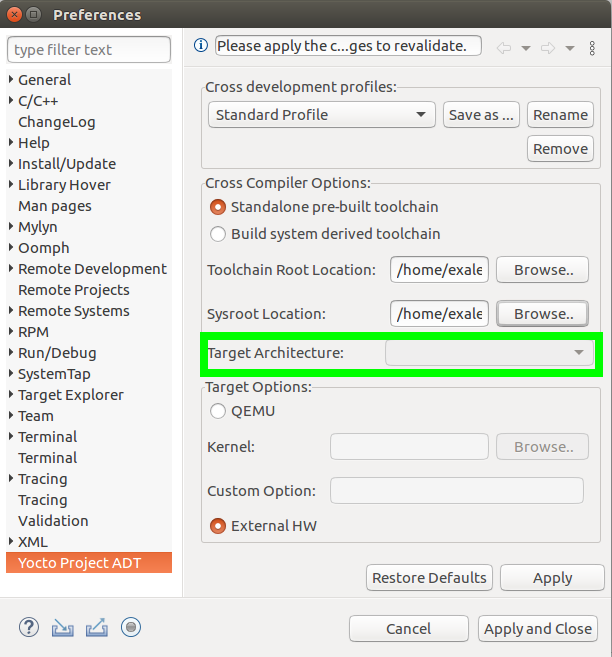Click the Custom Option text field

tap(457, 491)
